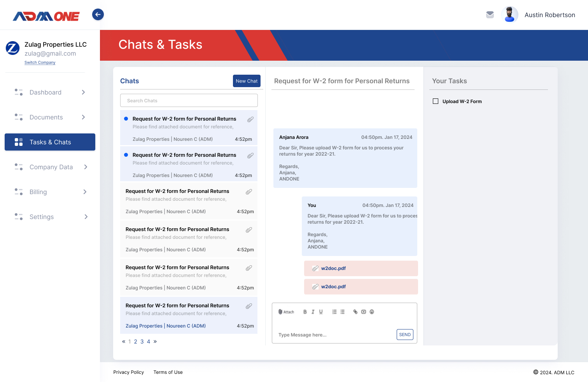Insert numbered list in message editor
Image resolution: width=588 pixels, height=382 pixels.
[334, 312]
